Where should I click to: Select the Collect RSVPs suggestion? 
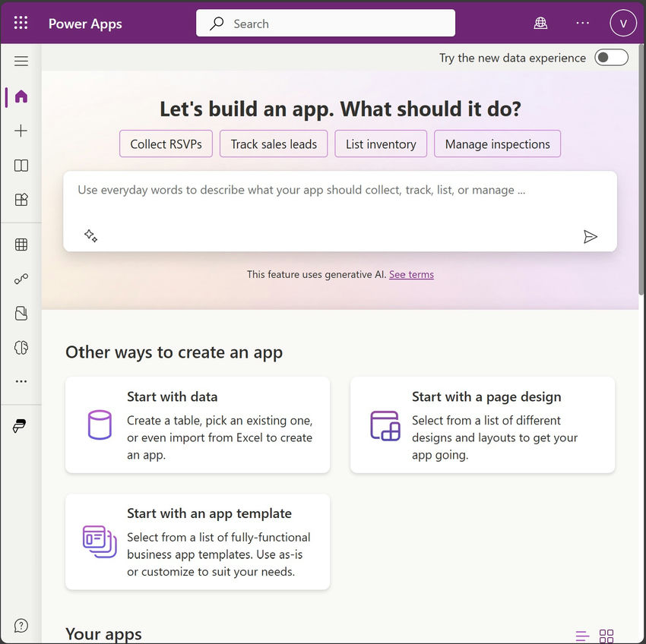[x=166, y=144]
